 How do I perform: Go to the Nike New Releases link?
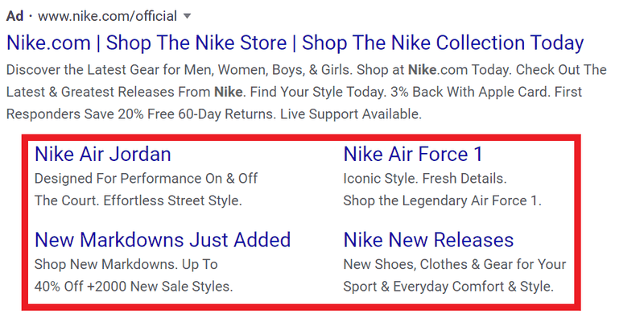(x=428, y=240)
